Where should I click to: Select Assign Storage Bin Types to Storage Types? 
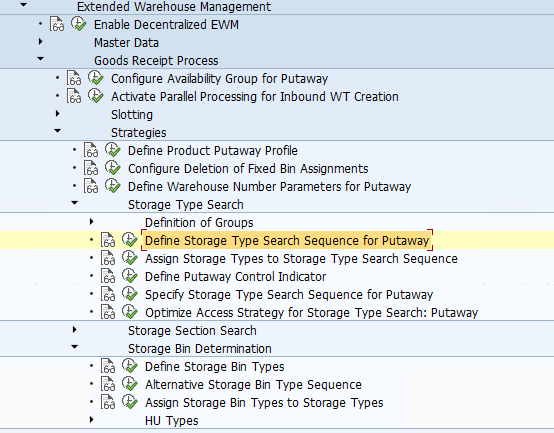point(264,403)
